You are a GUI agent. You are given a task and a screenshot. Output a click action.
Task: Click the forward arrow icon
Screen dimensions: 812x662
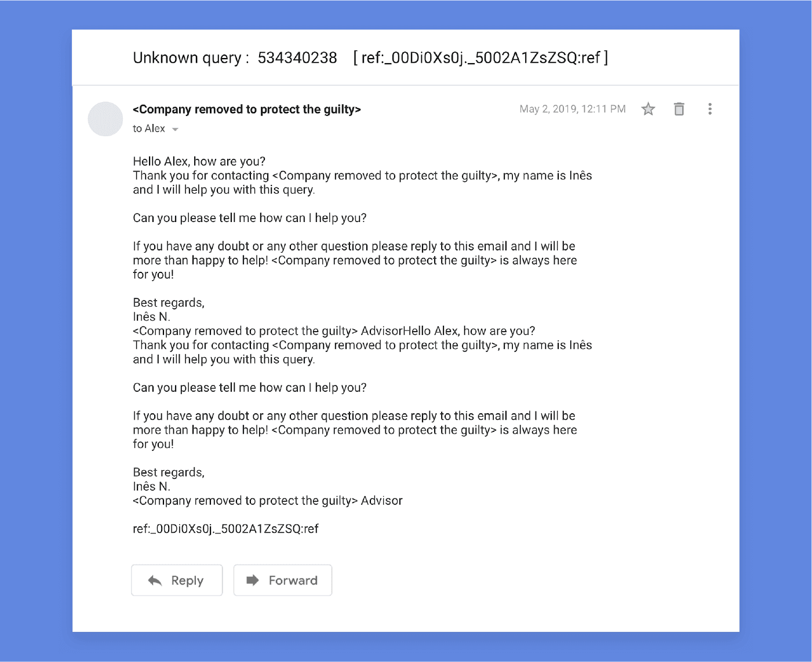pos(253,580)
